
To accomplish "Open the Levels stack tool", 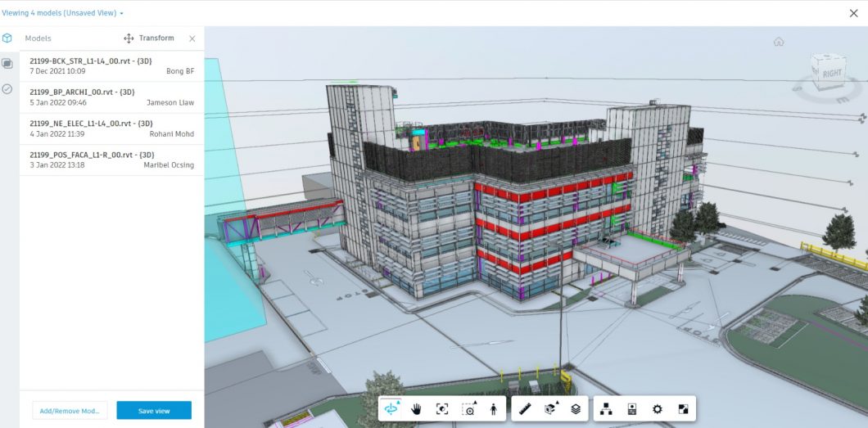I will [576, 408].
